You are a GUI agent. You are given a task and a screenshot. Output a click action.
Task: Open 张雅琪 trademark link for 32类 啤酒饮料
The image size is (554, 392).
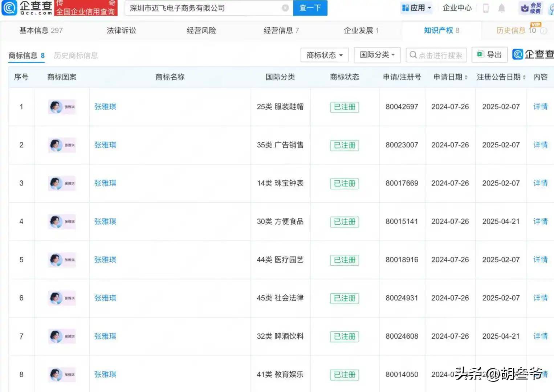105,336
